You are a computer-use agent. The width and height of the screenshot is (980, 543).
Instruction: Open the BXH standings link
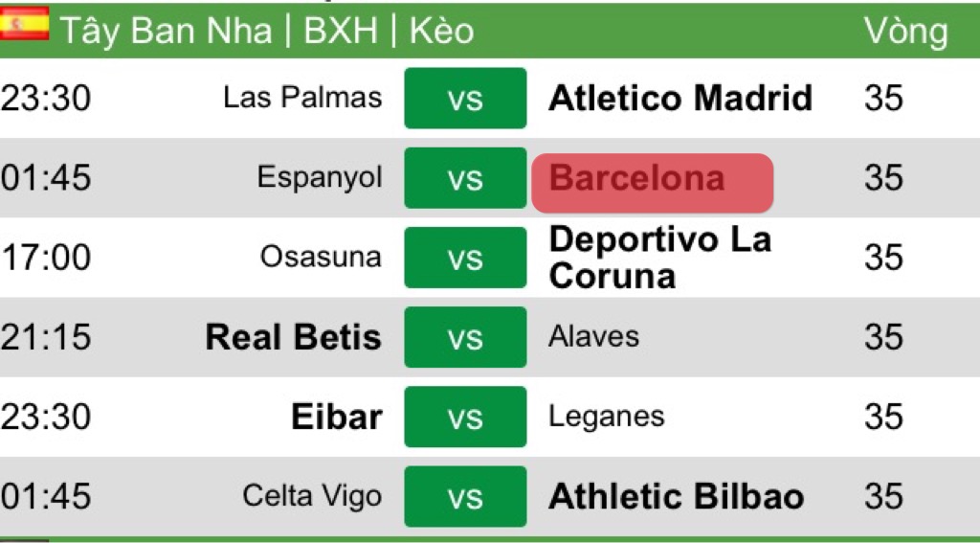(x=341, y=31)
